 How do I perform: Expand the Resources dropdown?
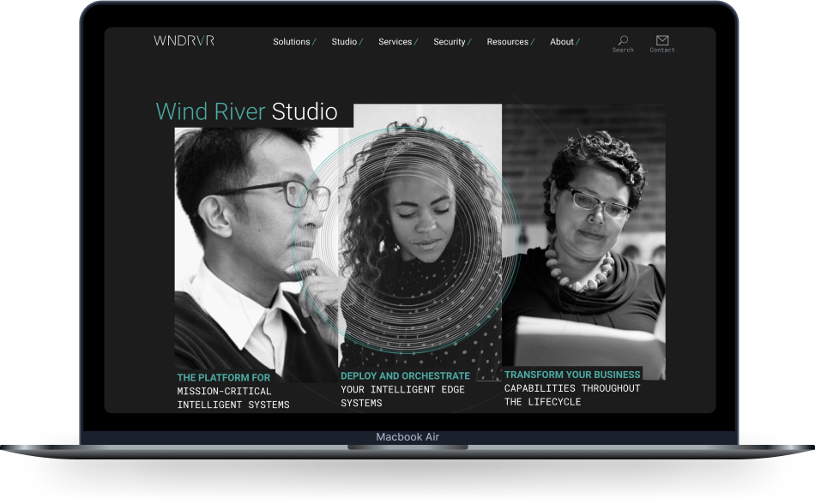(509, 41)
